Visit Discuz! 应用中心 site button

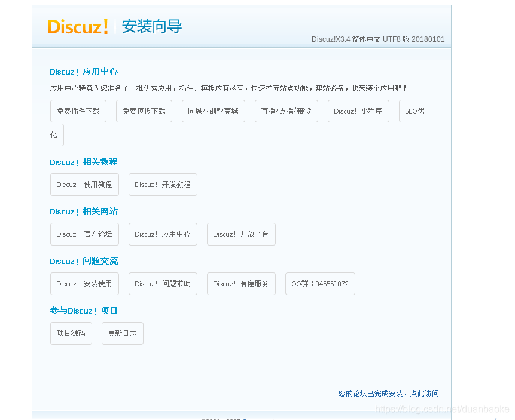coord(163,234)
